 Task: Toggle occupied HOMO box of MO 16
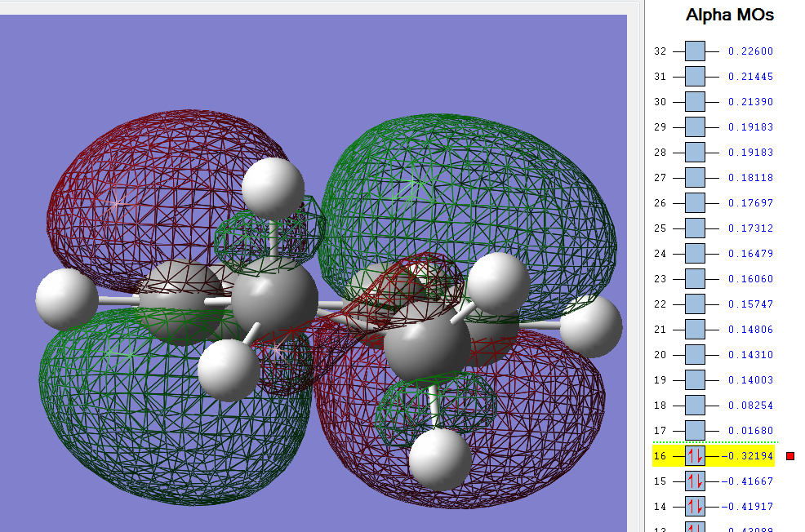695,456
